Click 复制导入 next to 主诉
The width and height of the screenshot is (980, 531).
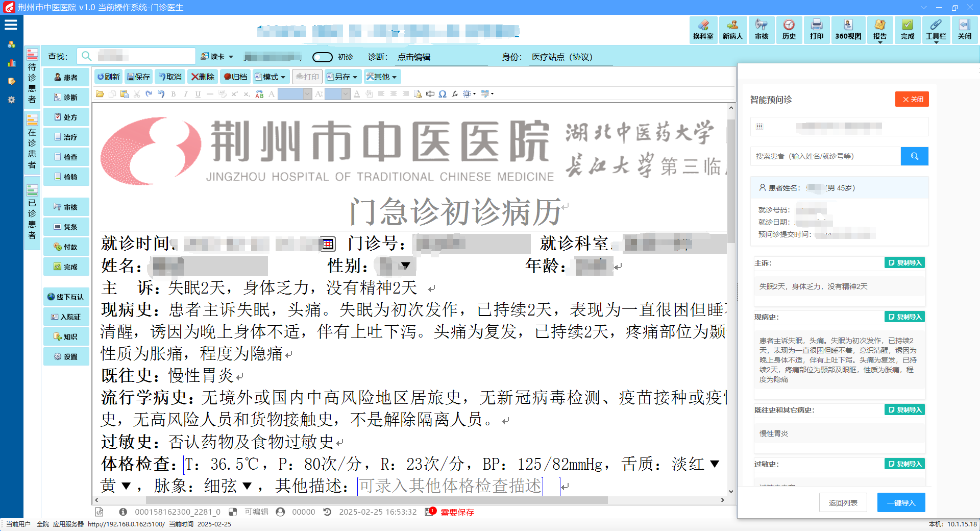[x=904, y=263]
